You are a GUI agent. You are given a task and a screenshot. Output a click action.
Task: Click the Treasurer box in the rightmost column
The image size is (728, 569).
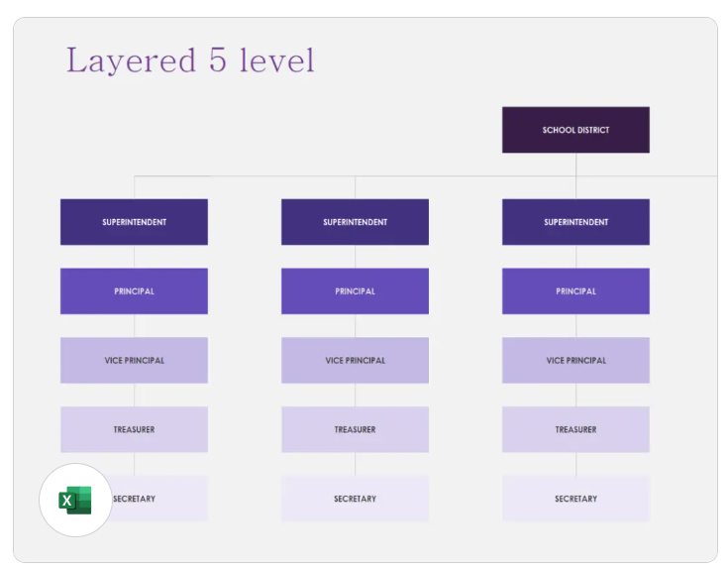click(575, 429)
